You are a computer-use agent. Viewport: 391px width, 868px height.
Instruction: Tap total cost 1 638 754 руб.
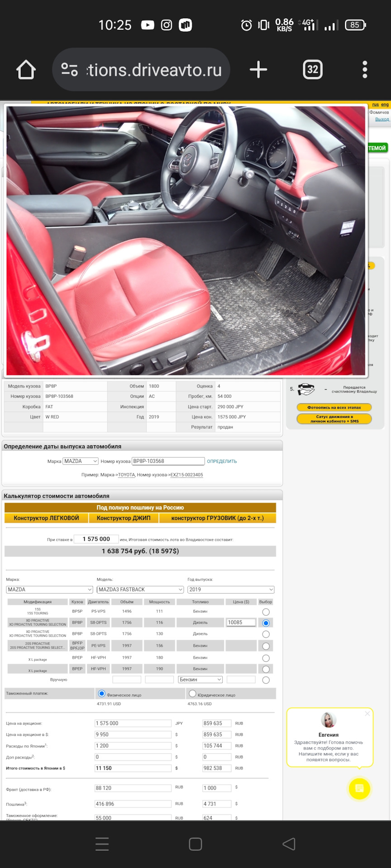[x=140, y=551]
